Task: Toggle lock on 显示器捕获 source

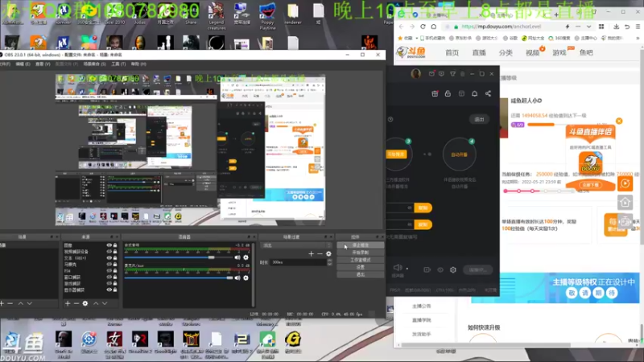Action: click(x=115, y=290)
